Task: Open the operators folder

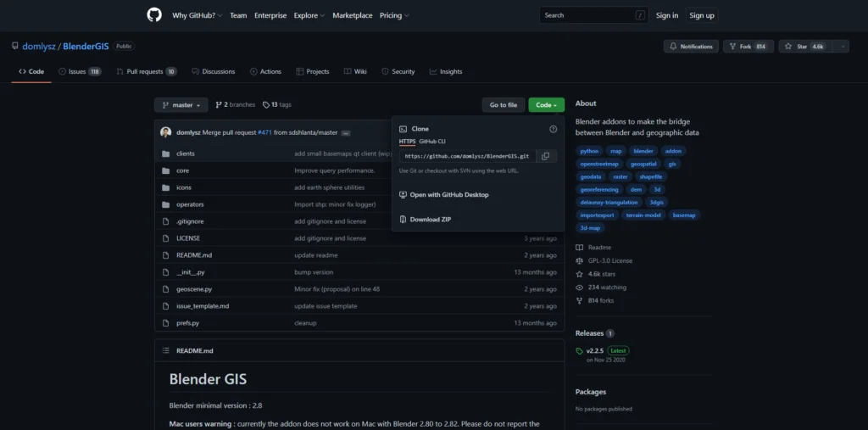Action: pyautogui.click(x=190, y=204)
